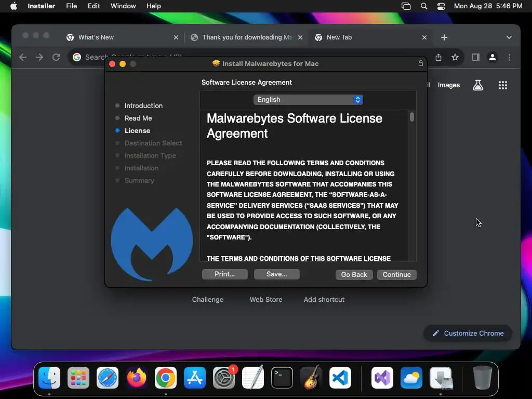Open the Apple menu
Image resolution: width=532 pixels, height=399 pixels.
coord(14,6)
